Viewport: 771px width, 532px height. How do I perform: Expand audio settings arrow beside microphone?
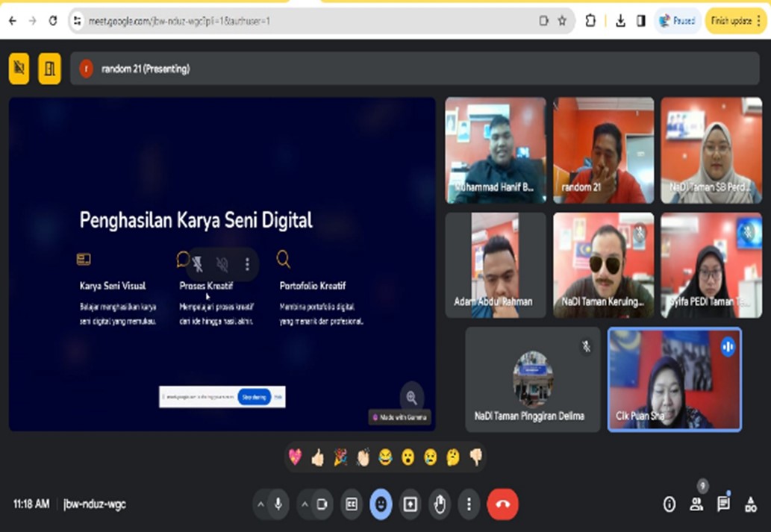click(260, 504)
